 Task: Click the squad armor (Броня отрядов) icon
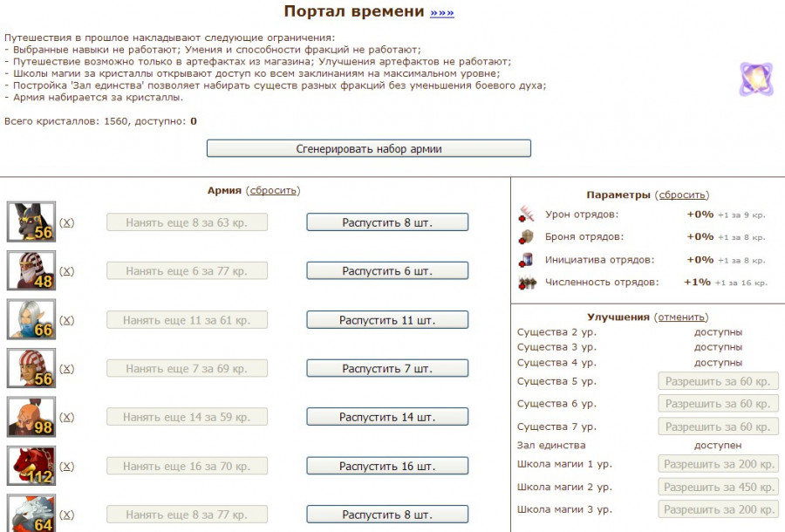526,236
